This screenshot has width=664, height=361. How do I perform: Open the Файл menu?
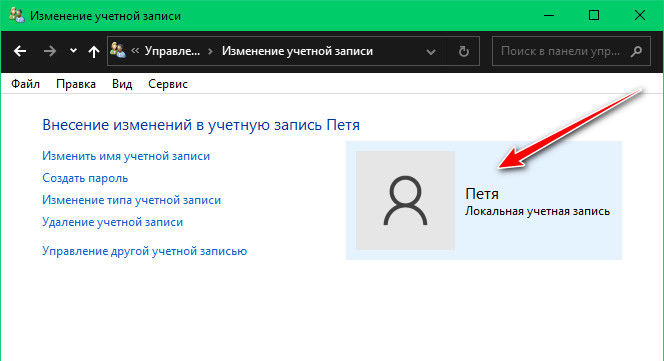pos(25,84)
